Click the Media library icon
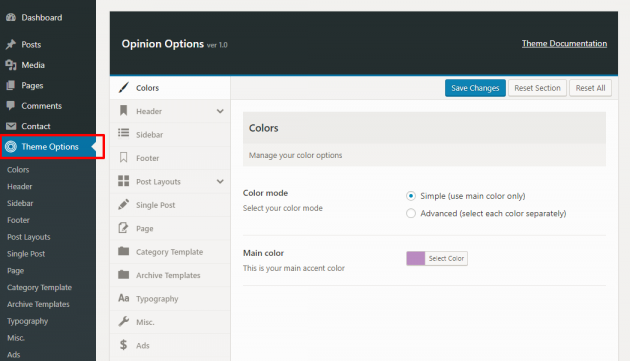 pos(11,65)
